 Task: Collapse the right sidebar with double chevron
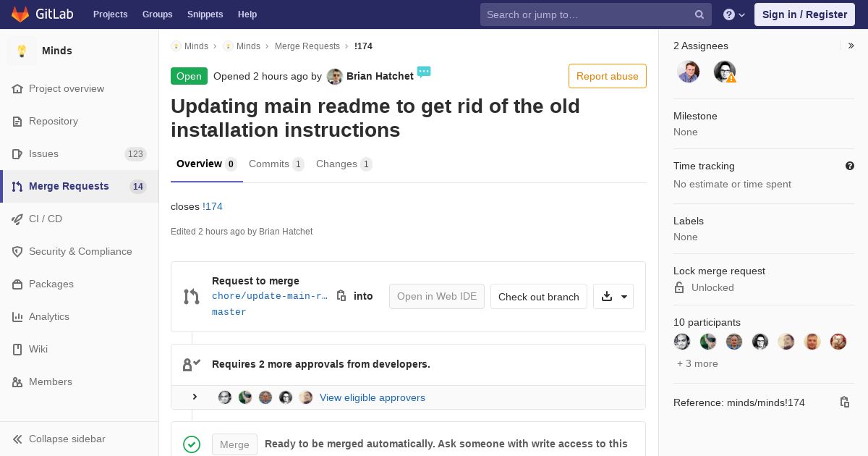point(851,46)
